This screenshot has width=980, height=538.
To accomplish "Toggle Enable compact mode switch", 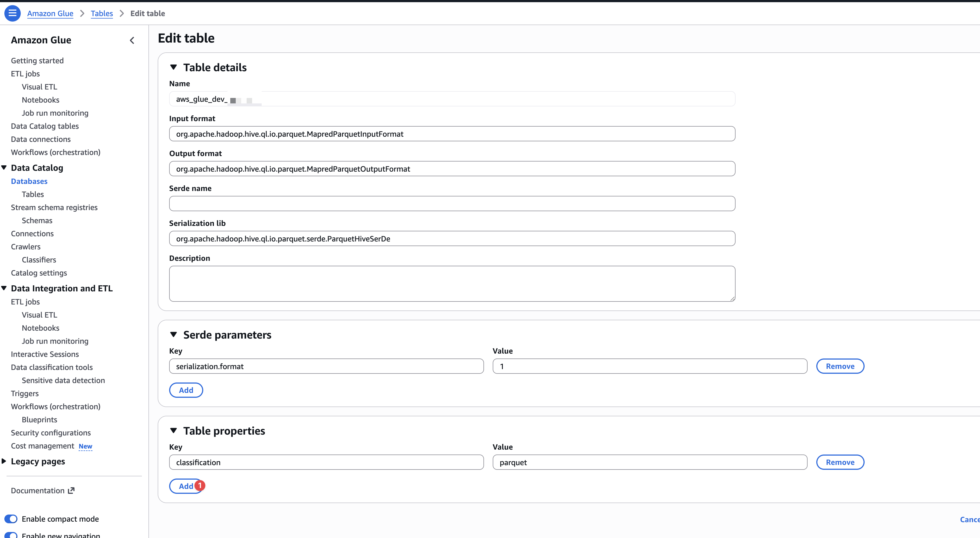I will [x=11, y=519].
